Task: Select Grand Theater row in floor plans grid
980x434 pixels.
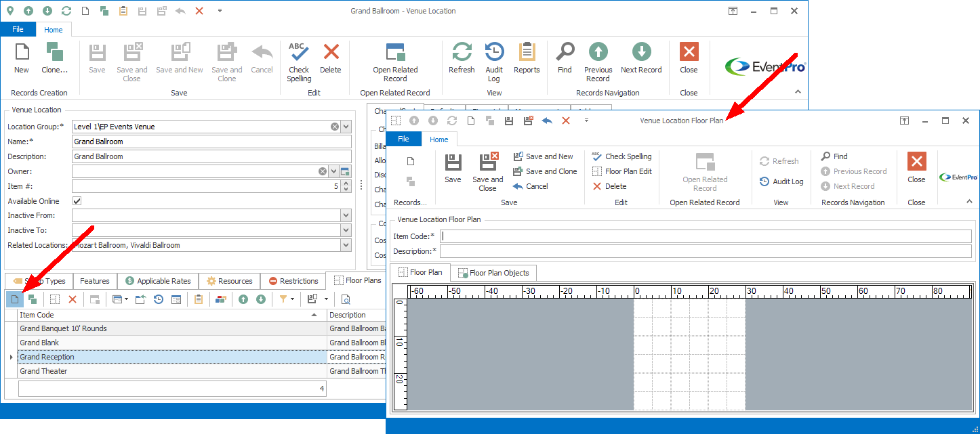Action: [201, 371]
